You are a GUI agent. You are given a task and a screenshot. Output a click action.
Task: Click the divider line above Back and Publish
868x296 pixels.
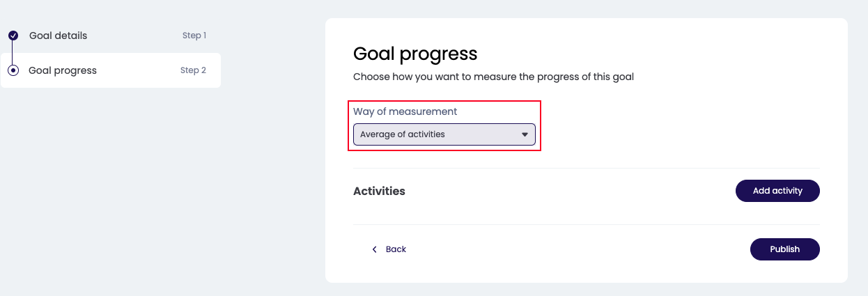click(x=586, y=224)
